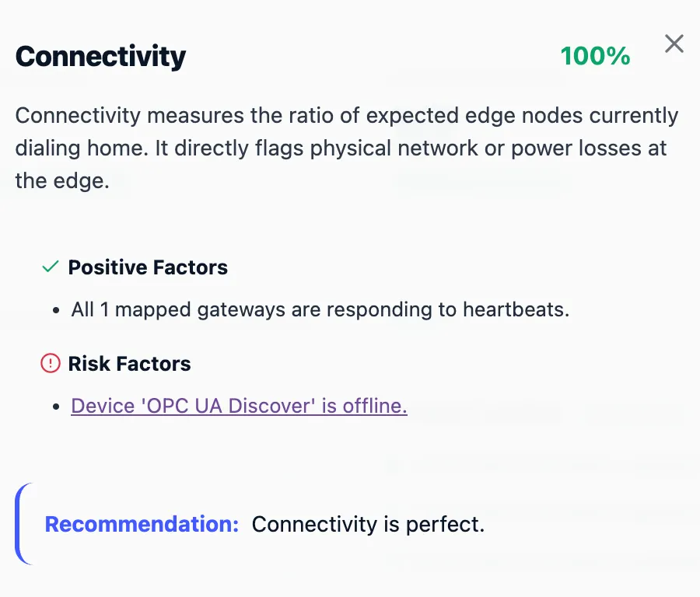This screenshot has height=597, width=700.
Task: Open the 'Device OPC UA Discover is offline' link
Action: click(239, 406)
